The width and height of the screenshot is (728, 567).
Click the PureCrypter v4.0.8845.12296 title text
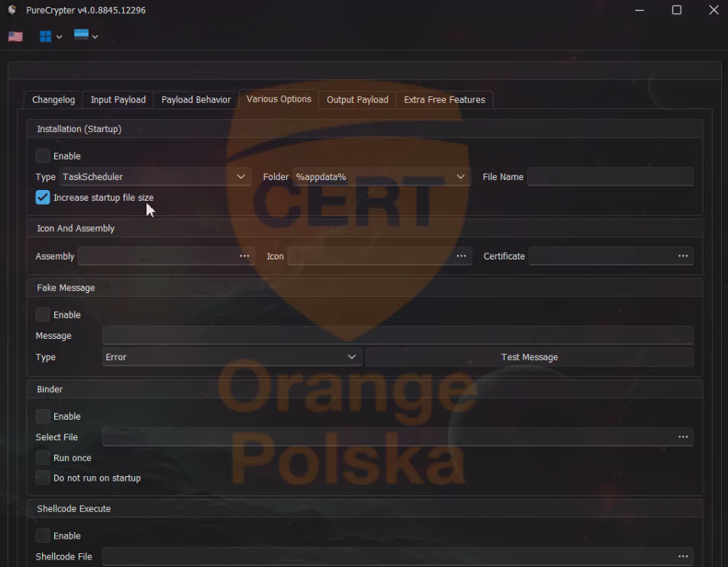(86, 10)
